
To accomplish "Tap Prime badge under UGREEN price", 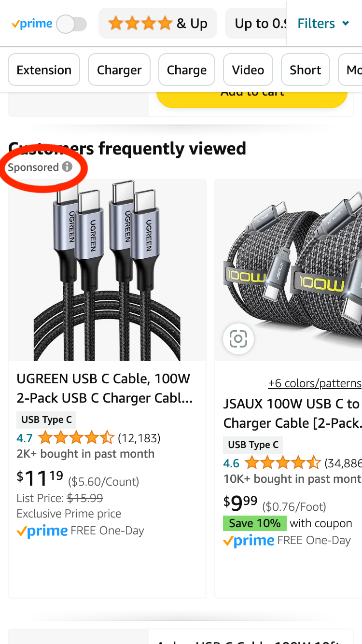I will pyautogui.click(x=42, y=531).
